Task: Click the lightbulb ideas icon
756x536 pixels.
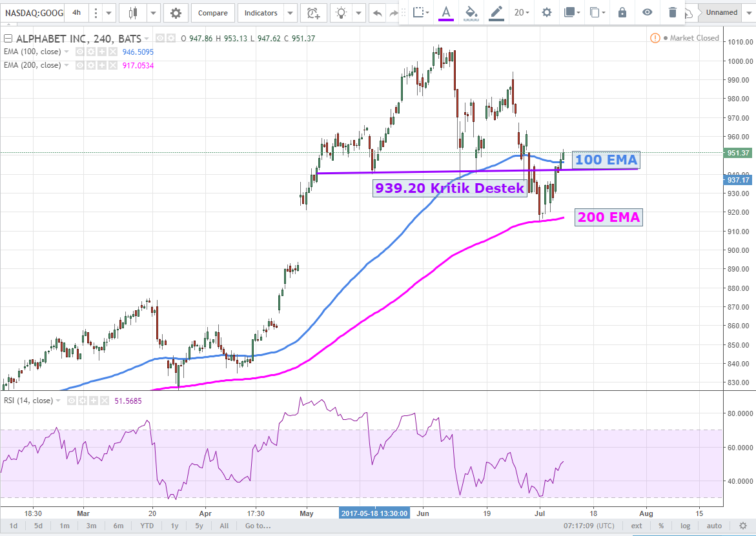Action: (342, 13)
